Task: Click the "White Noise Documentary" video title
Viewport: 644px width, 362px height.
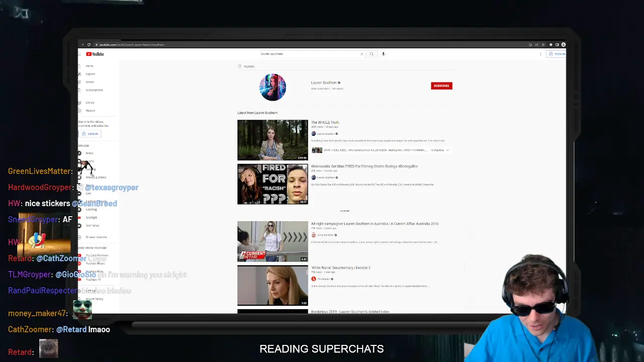Action: coord(341,267)
